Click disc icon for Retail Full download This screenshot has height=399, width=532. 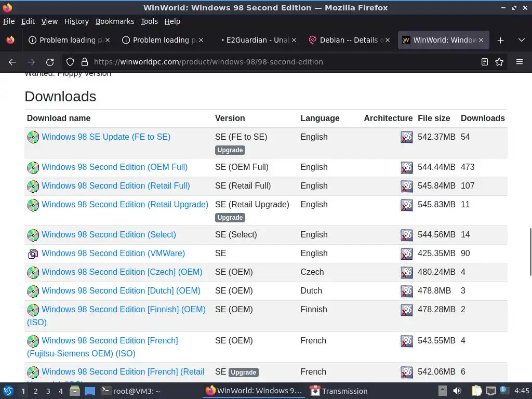pos(33,187)
